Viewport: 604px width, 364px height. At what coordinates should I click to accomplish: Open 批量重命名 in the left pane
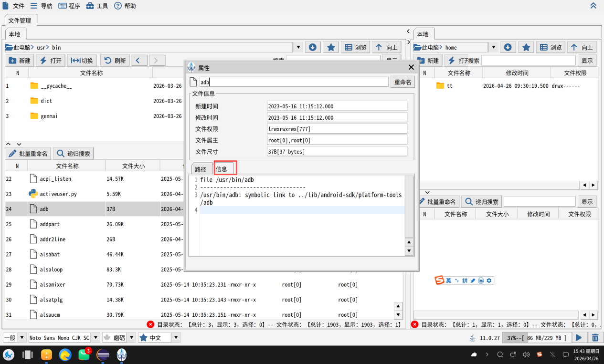pyautogui.click(x=28, y=154)
